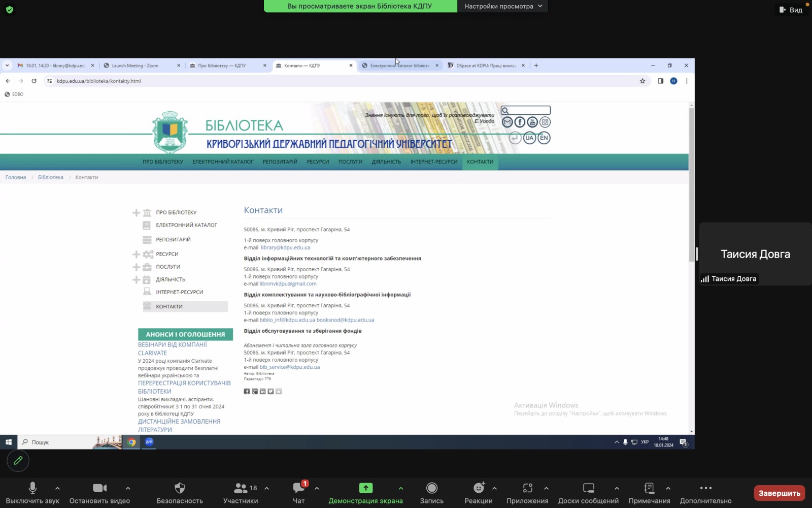Open Zoom Apps panel

click(527, 493)
